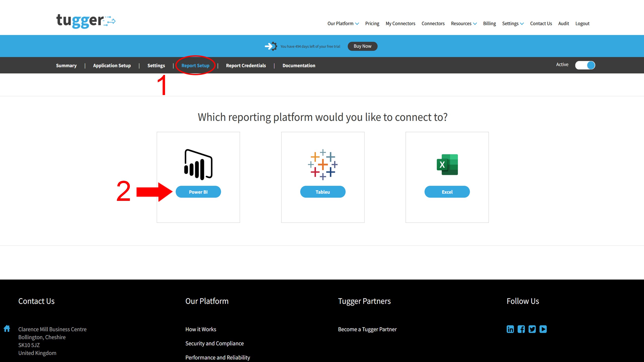644x362 pixels.
Task: Open the YouTube social icon
Action: [x=543, y=329]
